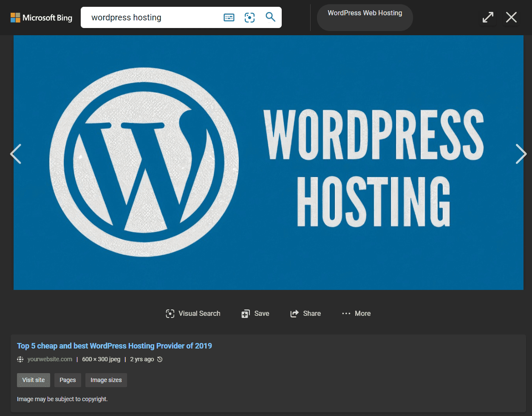
Task: Save the image to a collection
Action: click(x=255, y=314)
